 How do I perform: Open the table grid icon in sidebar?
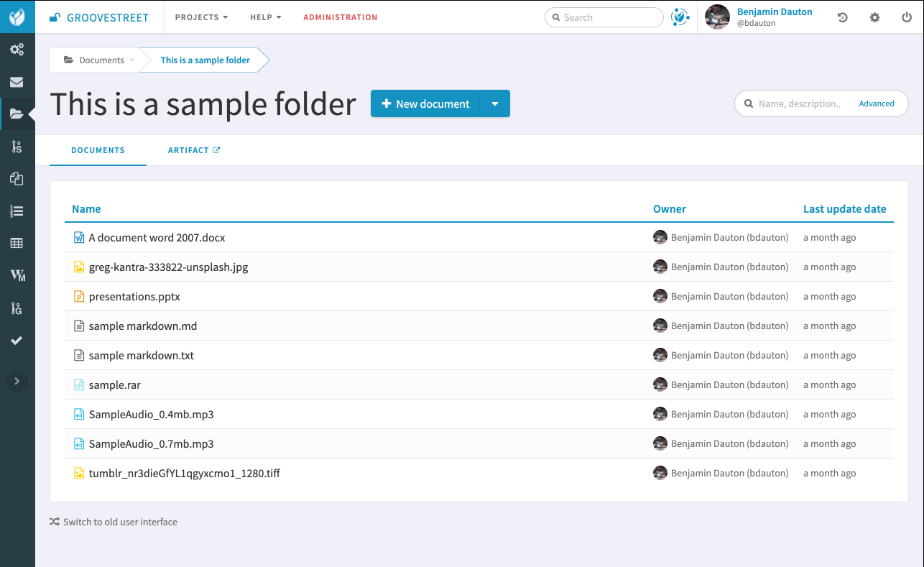point(17,243)
